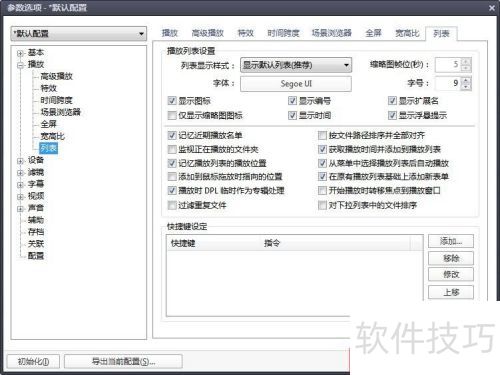Check 对下拉列表中的文件排序
500x375 pixels.
[322, 205]
